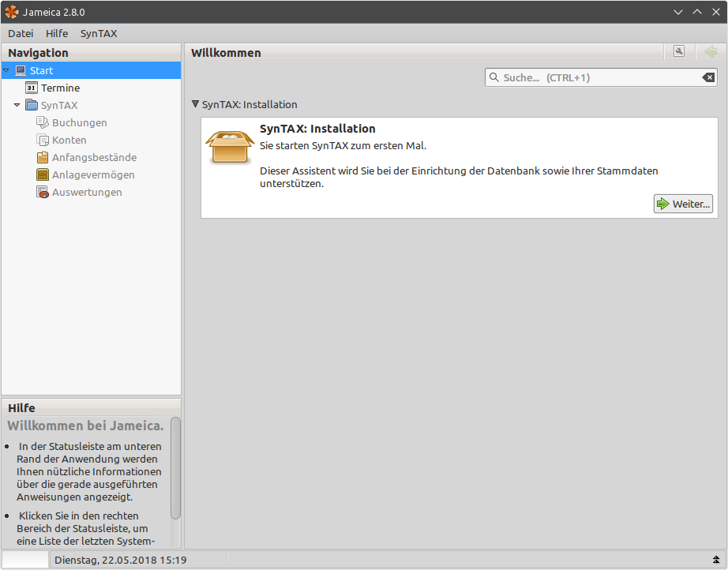Click the status bar date Dienstag, 22.05.2018 15:19

[121, 561]
